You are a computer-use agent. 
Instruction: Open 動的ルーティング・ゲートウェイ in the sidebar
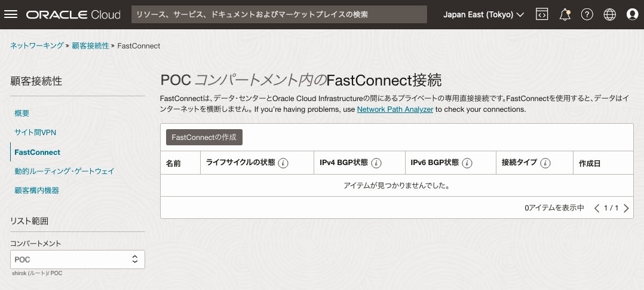65,171
